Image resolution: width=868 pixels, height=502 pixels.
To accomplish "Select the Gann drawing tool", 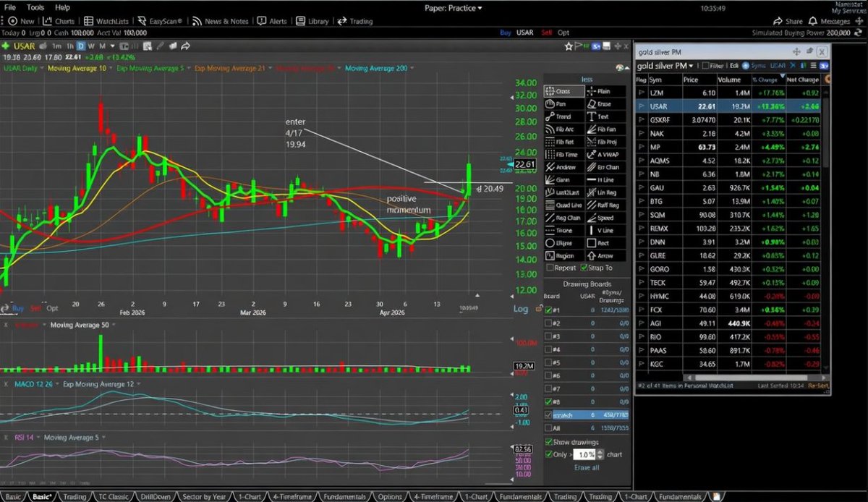I will click(565, 180).
